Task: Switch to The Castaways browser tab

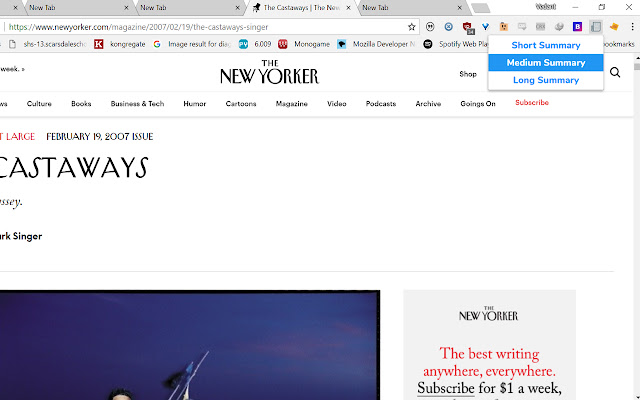Action: tap(300, 8)
